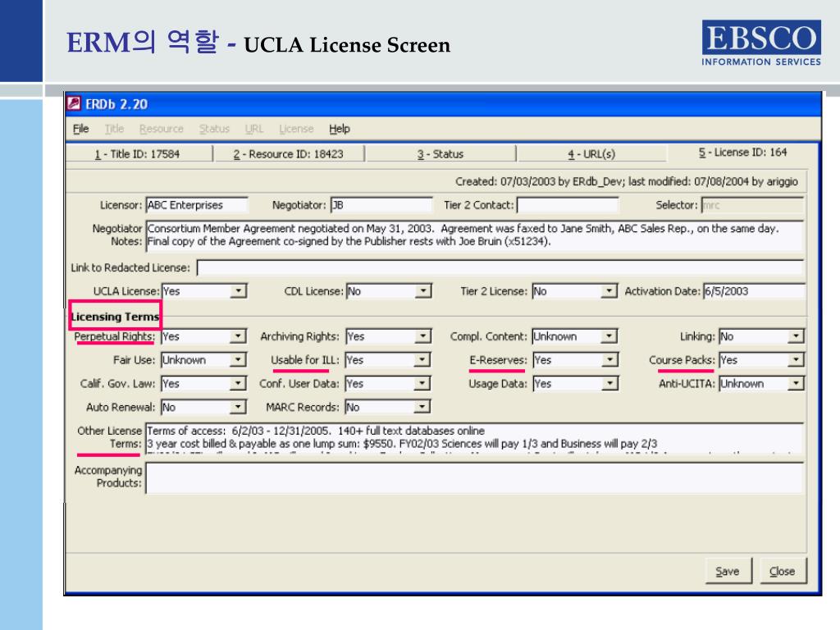Click the ERDb application icon in title bar
Image resolution: width=840 pixels, height=630 pixels.
click(74, 103)
